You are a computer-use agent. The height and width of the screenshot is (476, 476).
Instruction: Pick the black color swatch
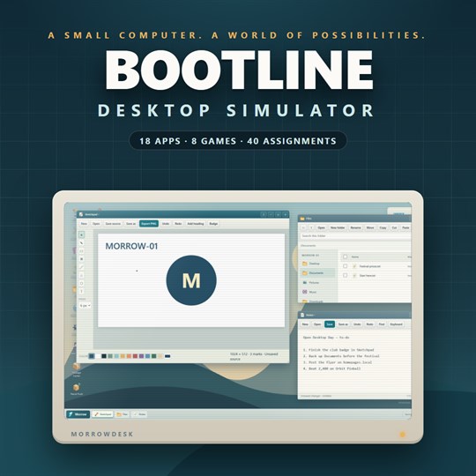(104, 356)
